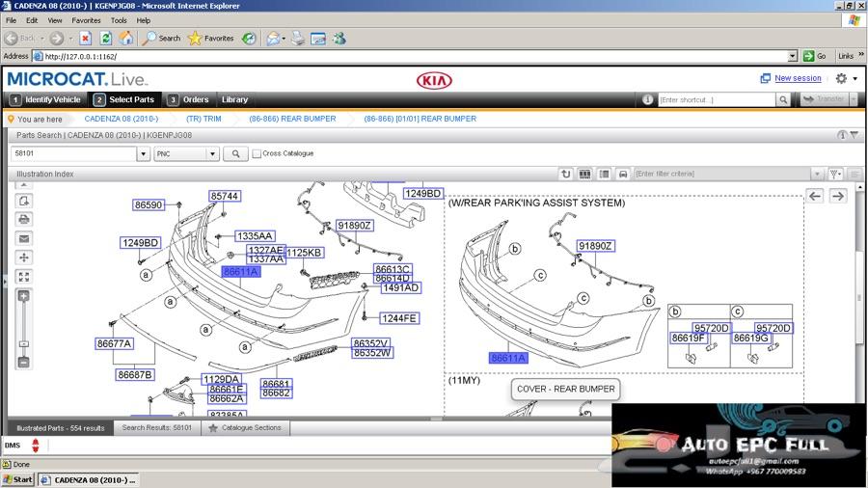The width and height of the screenshot is (868, 488).
Task: Select part callout 86619F
Action: pyautogui.click(x=688, y=338)
